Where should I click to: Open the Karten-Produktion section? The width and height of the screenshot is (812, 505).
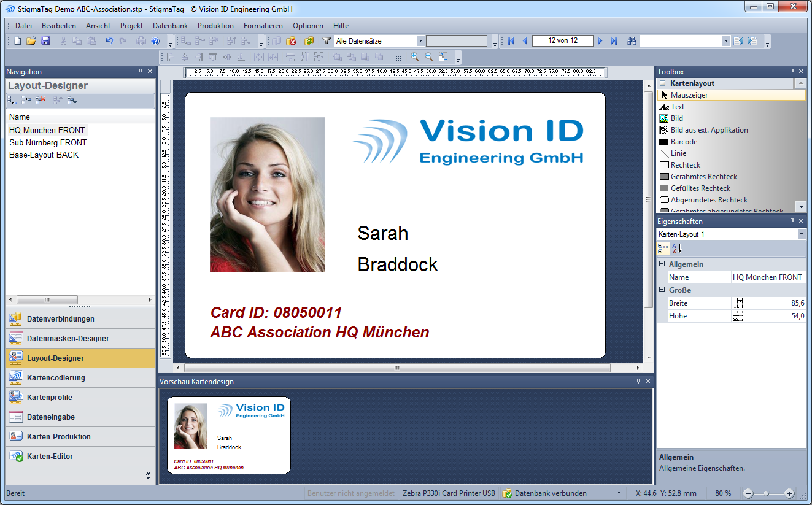80,437
